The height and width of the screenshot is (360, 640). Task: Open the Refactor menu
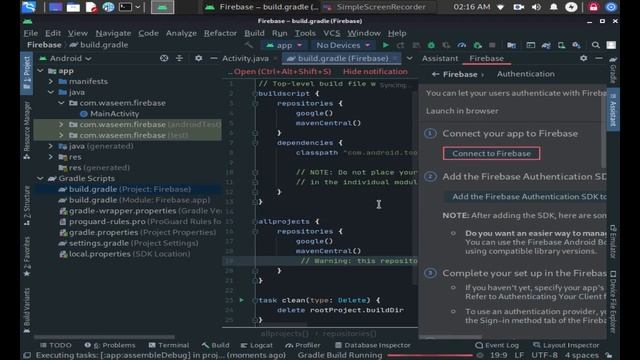click(x=220, y=33)
